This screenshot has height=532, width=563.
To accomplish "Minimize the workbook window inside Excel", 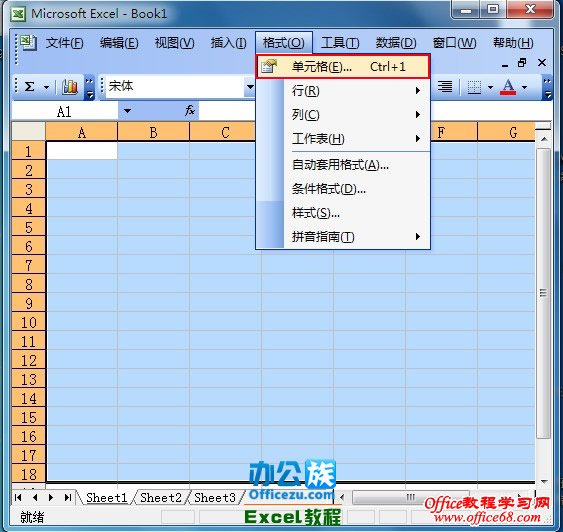I will pos(505,65).
